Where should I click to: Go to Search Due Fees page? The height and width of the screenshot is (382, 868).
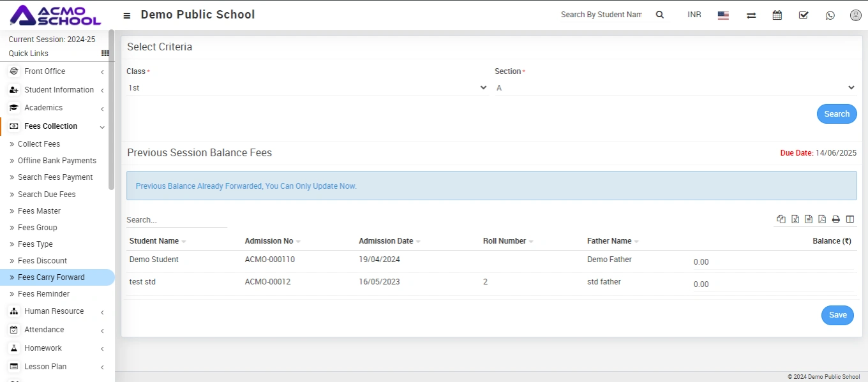pyautogui.click(x=47, y=195)
